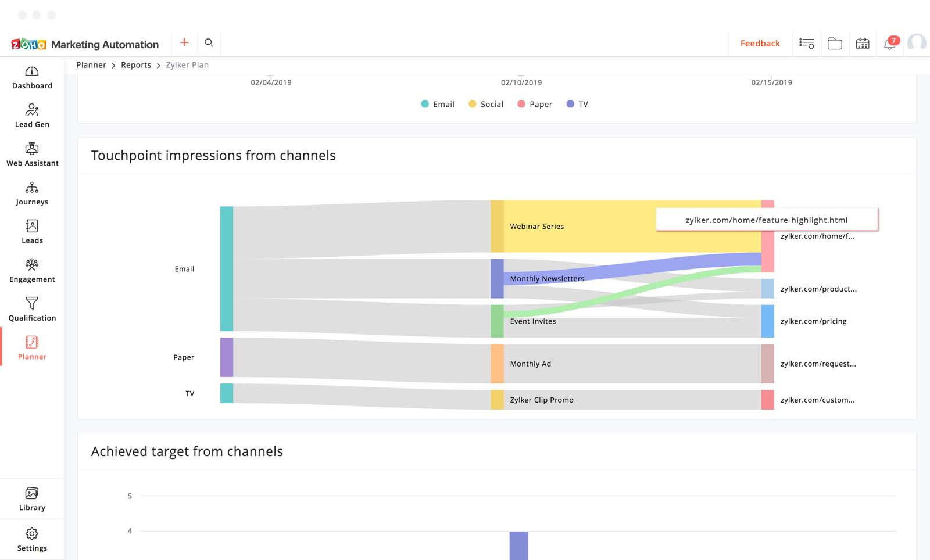The width and height of the screenshot is (930, 560).
Task: Click the plus icon to create new
Action: 184,42
